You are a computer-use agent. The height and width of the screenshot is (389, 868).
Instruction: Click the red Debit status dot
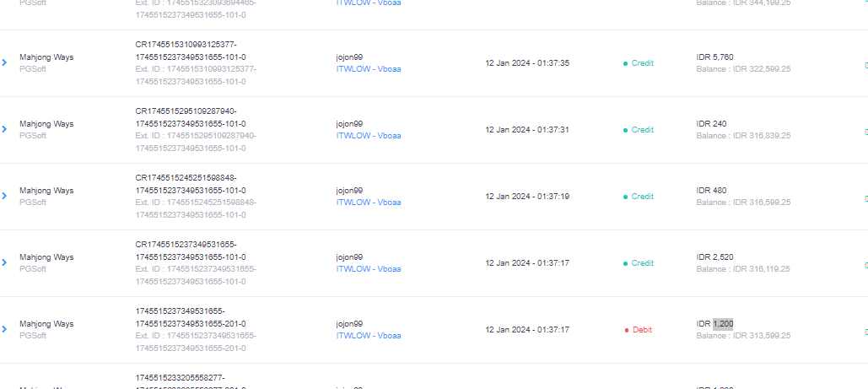pyautogui.click(x=627, y=330)
